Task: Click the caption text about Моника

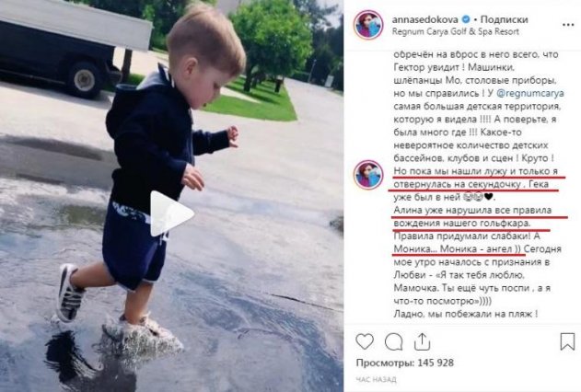Action: point(458,249)
